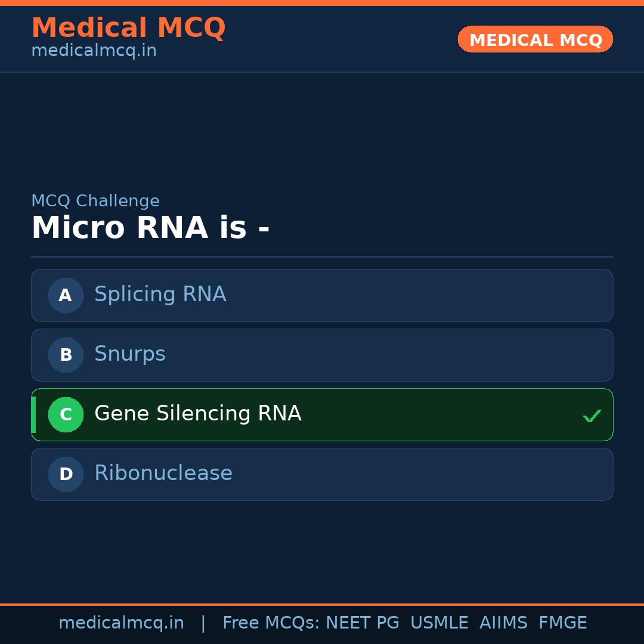Open the medicalmcq.in footer link
The image size is (644, 644).
point(121,623)
